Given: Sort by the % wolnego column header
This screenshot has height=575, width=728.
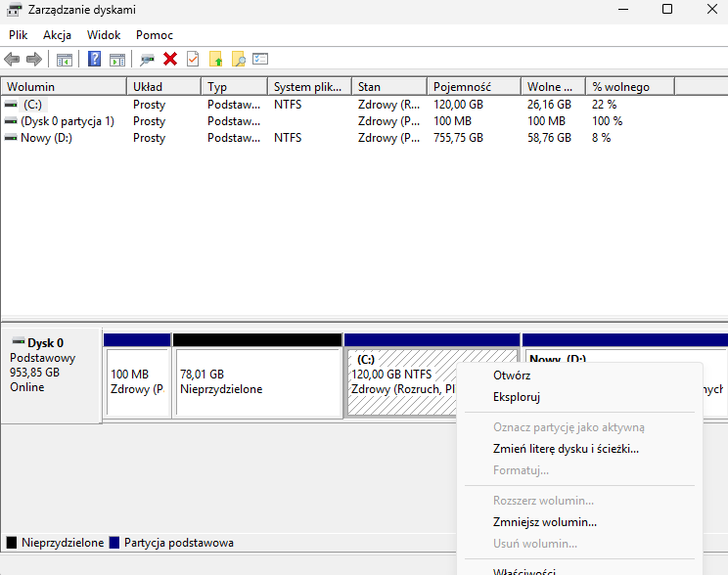Looking at the screenshot, I should coord(630,87).
